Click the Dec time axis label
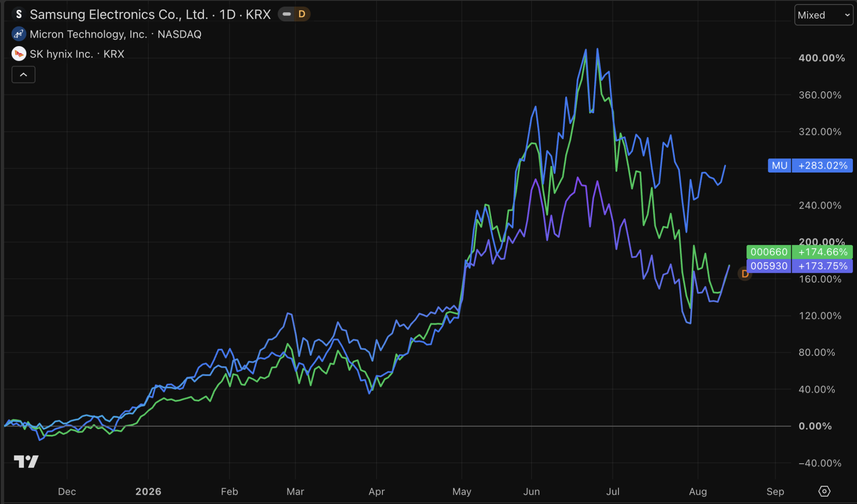This screenshot has height=504, width=857. (67, 492)
